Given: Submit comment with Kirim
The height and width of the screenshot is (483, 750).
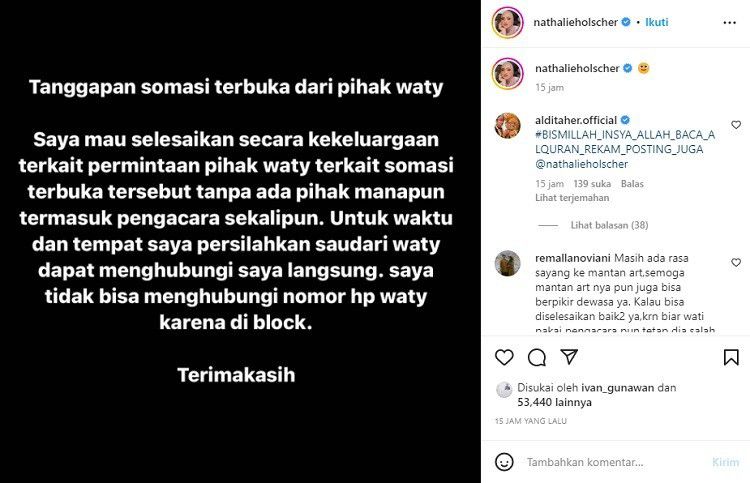Looking at the screenshot, I should click(725, 462).
